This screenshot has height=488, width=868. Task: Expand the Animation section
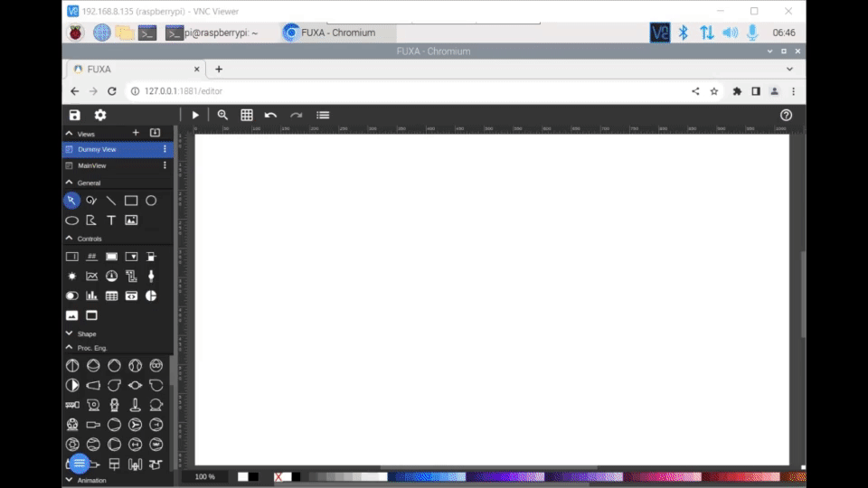pos(69,480)
